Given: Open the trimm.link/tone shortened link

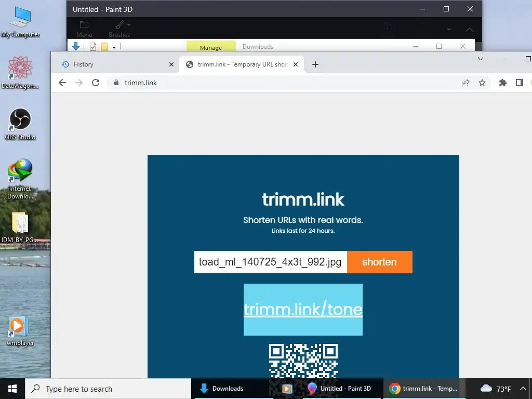Looking at the screenshot, I should [303, 309].
